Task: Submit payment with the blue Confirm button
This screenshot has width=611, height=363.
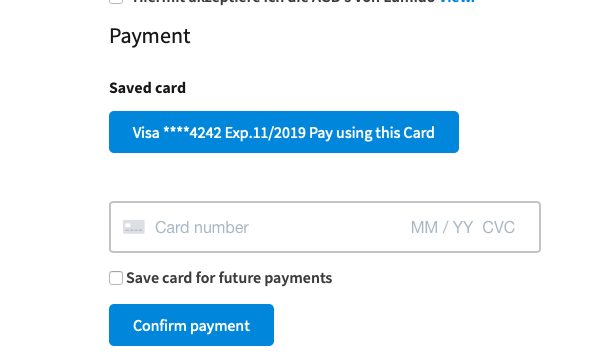Action: click(191, 325)
